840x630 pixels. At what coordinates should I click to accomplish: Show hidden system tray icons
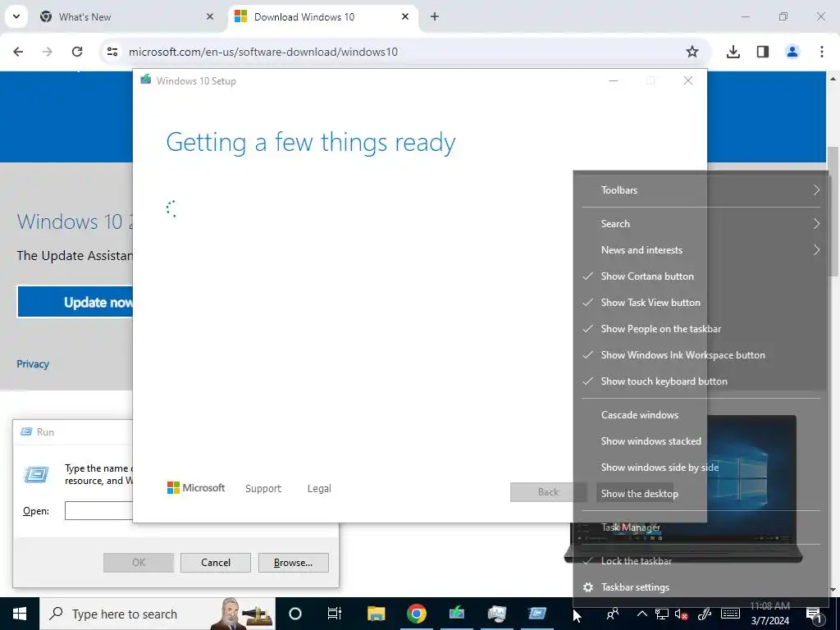pyautogui.click(x=641, y=614)
